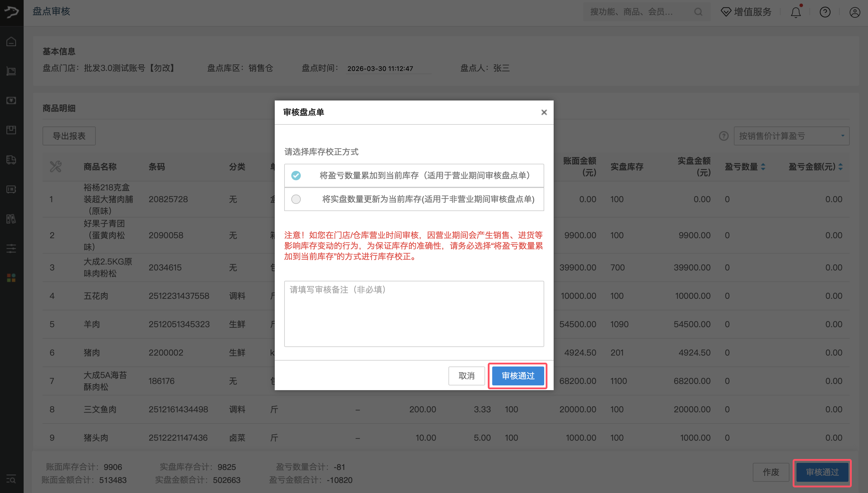Click the colorful apps grid sidebar icon
The image size is (868, 493).
click(11, 278)
